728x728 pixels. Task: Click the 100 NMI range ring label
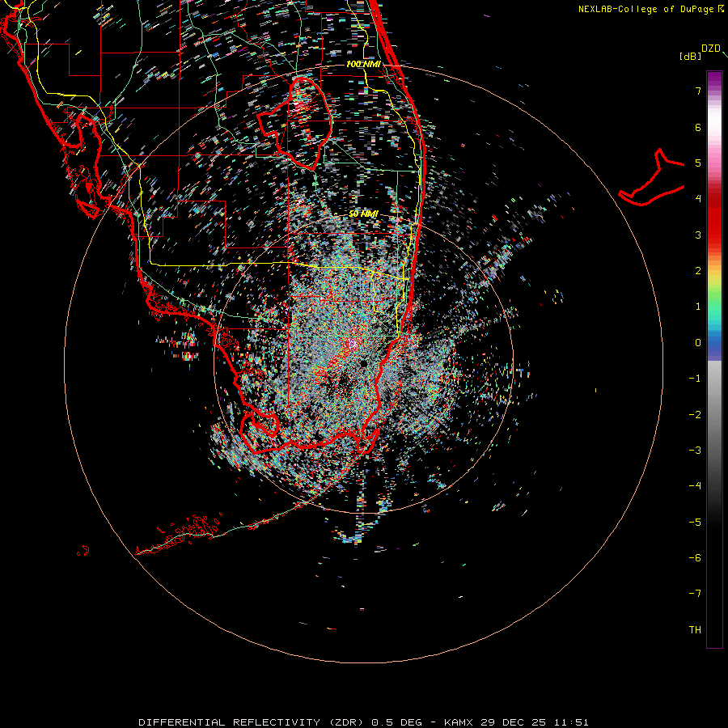[363, 64]
